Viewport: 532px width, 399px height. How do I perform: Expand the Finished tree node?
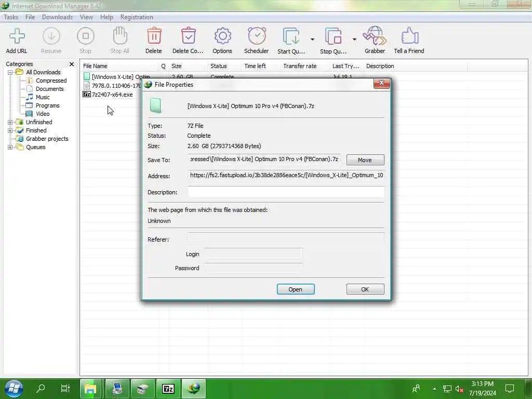point(10,130)
